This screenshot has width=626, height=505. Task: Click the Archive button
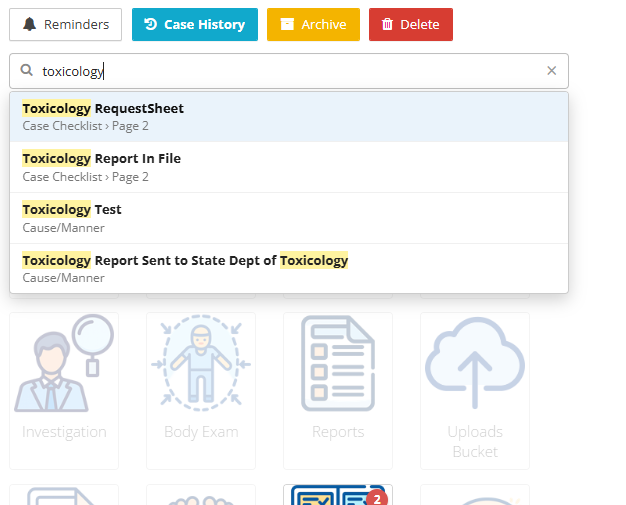pyautogui.click(x=313, y=24)
